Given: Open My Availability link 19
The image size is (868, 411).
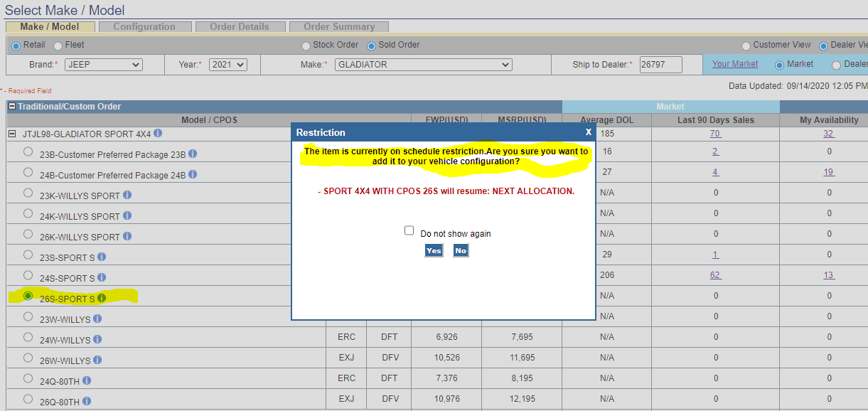Looking at the screenshot, I should pos(828,172).
